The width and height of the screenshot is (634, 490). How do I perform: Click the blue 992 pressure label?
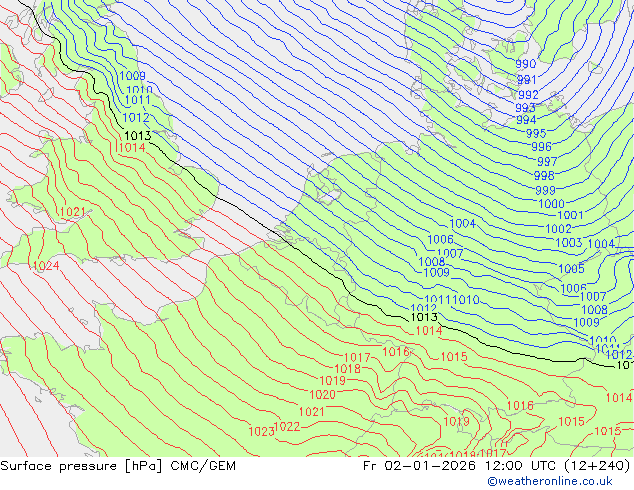pyautogui.click(x=528, y=95)
